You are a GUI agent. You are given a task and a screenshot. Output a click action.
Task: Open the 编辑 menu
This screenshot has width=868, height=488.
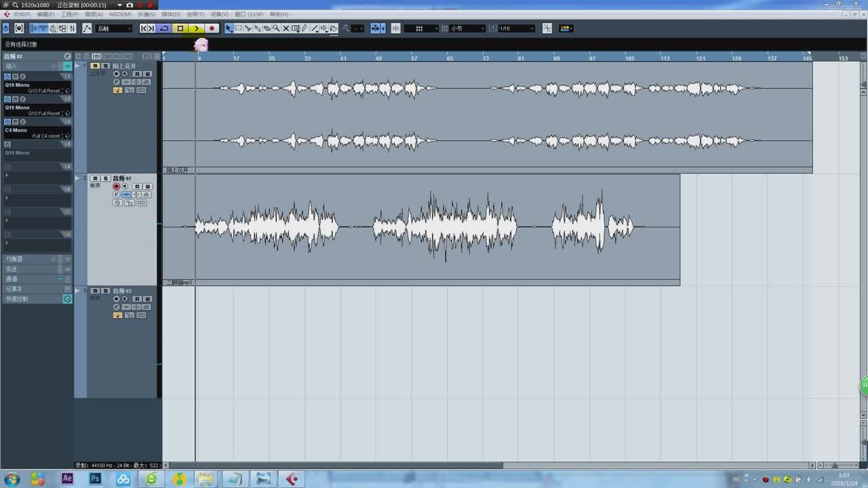point(45,14)
